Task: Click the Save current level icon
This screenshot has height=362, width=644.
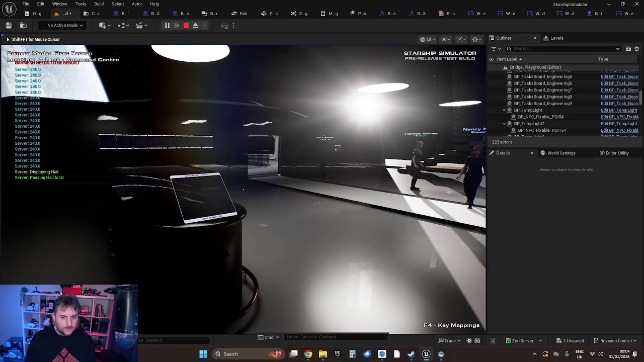Action: click(9, 25)
